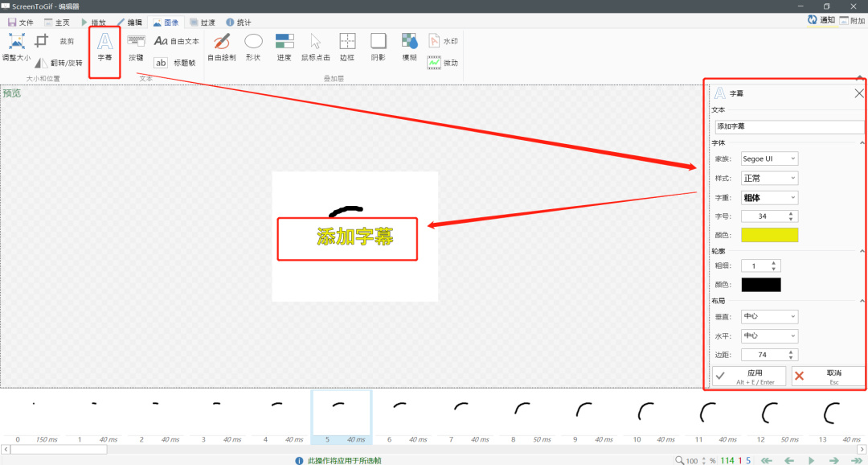Open the Key strokes (按键) tool
Viewport: 868px width, 465px height.
[x=136, y=47]
